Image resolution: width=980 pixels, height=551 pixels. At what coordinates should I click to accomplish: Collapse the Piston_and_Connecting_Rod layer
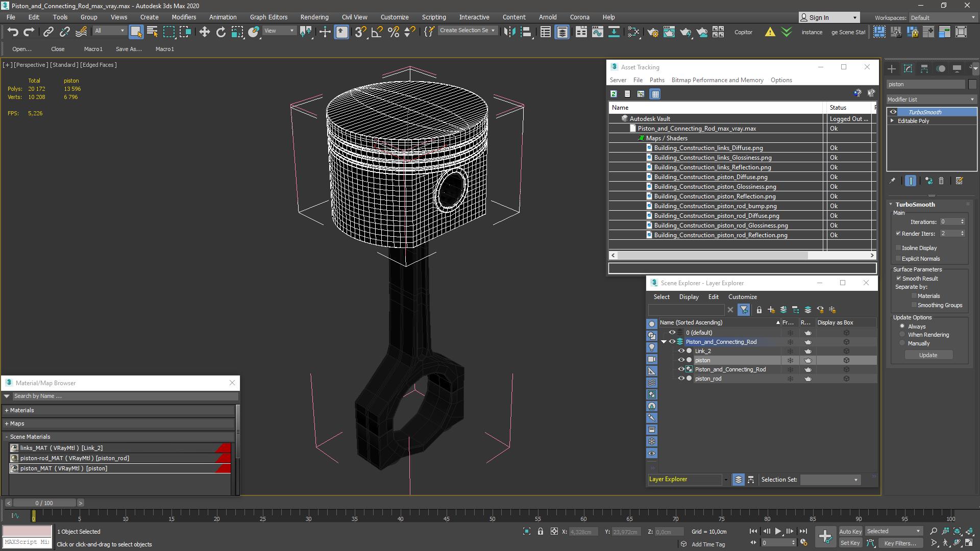664,342
